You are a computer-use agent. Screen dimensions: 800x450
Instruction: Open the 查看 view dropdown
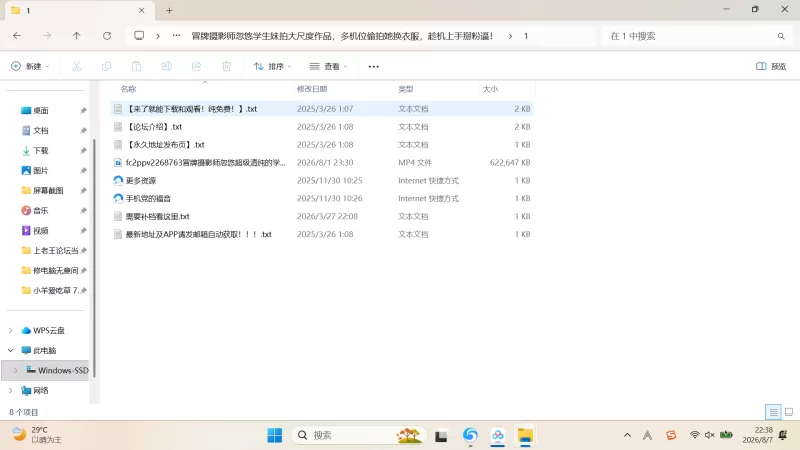[329, 66]
